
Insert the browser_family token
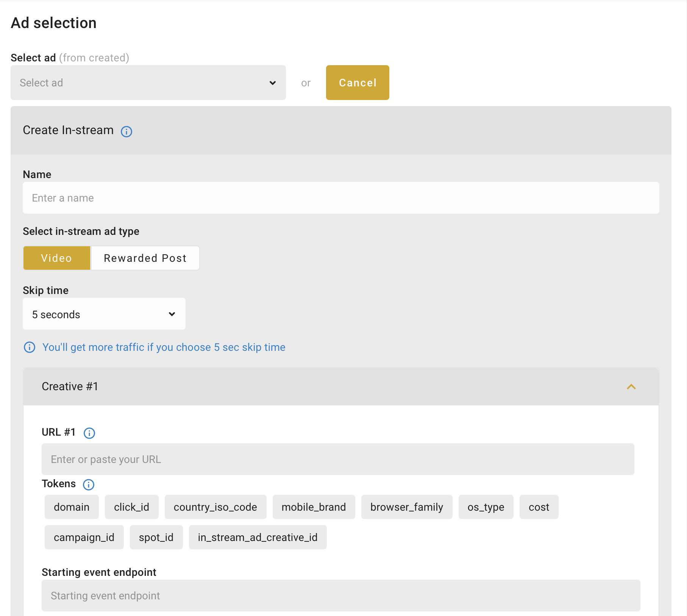tap(406, 507)
